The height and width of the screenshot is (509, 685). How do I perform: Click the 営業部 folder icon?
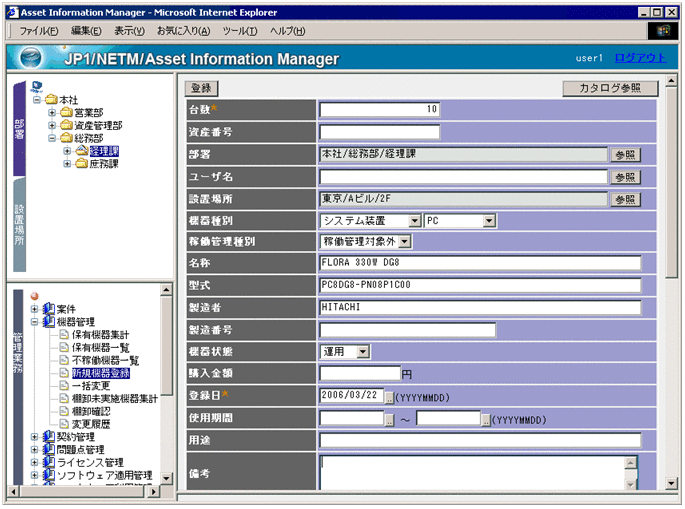66,113
